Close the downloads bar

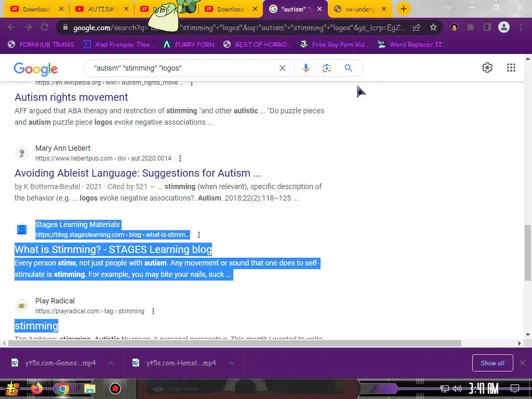point(523,363)
